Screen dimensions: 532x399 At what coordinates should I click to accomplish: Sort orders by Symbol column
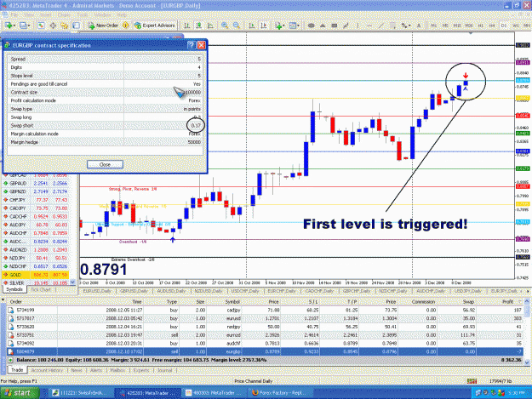pyautogui.click(x=232, y=302)
